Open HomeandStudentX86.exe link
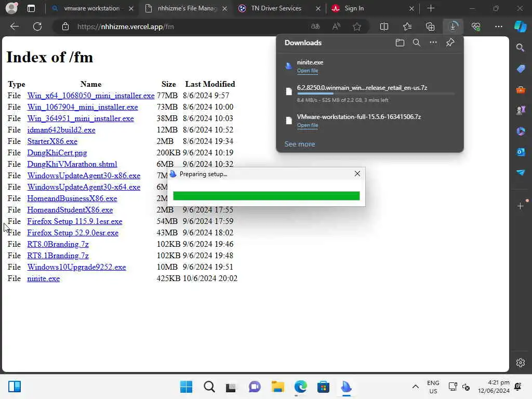Viewport: 532px width, 399px height. click(70, 210)
